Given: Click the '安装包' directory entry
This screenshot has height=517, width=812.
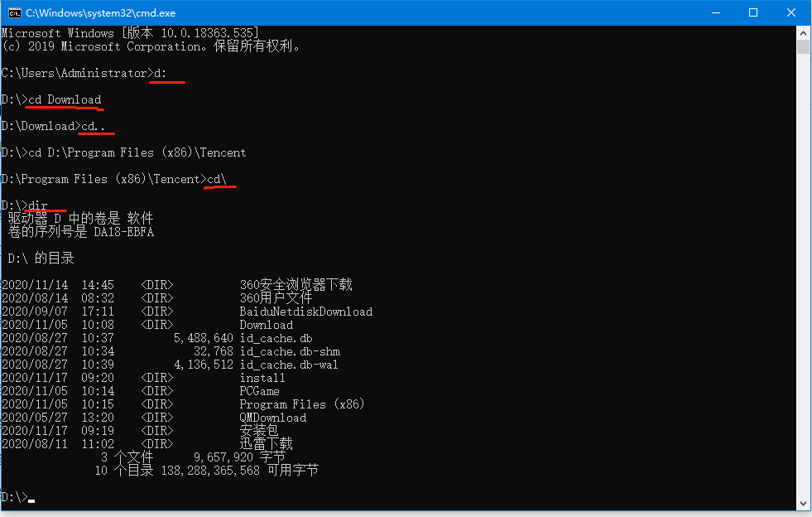Looking at the screenshot, I should pos(259,431).
